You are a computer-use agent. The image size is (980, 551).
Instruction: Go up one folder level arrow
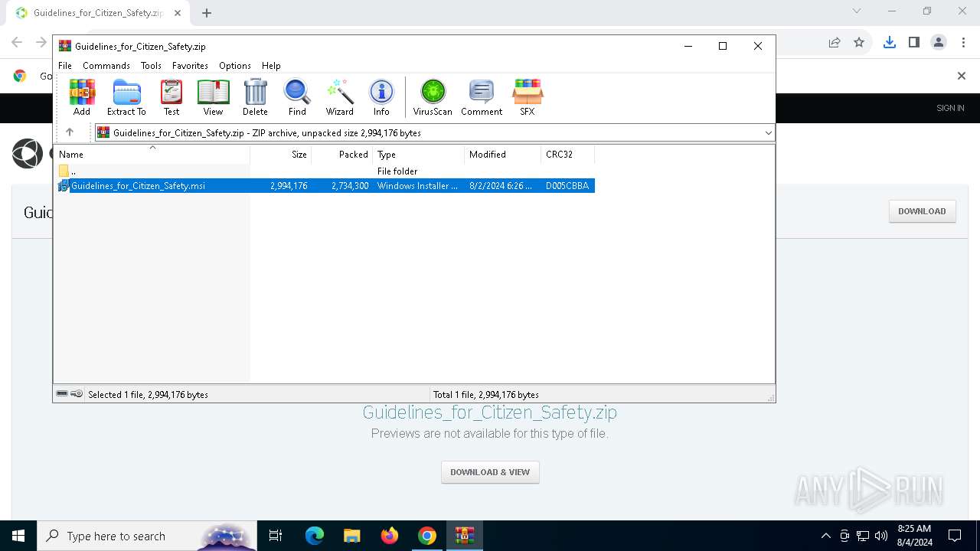70,132
